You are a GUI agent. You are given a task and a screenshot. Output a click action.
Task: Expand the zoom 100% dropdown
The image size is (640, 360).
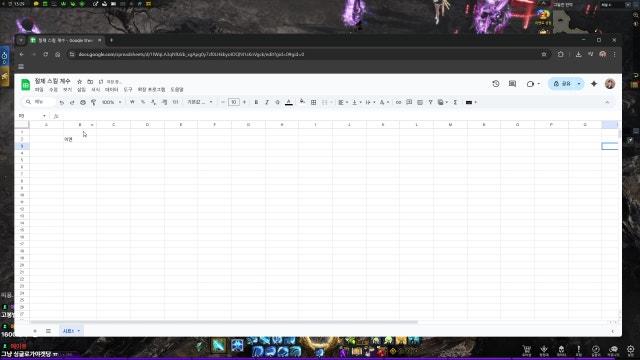tap(111, 102)
